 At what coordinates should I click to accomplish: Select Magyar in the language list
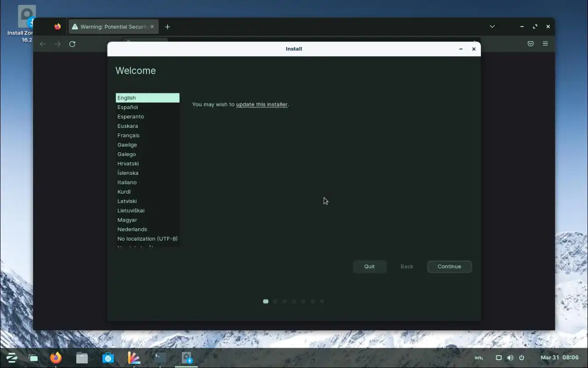click(x=147, y=220)
